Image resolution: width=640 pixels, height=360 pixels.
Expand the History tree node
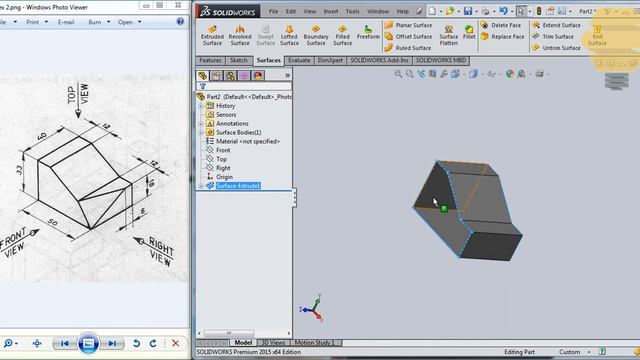[201, 106]
